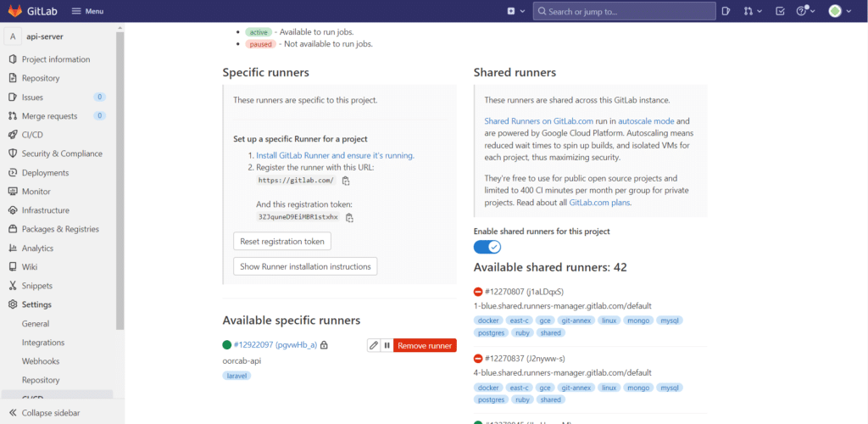Open the hamburger Menu
Viewport: 868px width, 424px height.
[x=87, y=11]
